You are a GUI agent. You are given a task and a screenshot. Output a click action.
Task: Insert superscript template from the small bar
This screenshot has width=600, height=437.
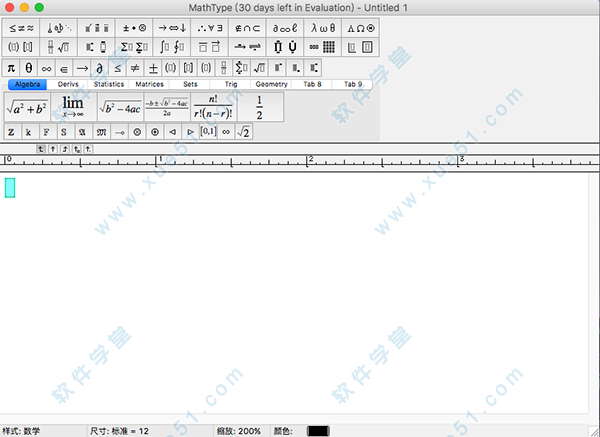pos(277,68)
